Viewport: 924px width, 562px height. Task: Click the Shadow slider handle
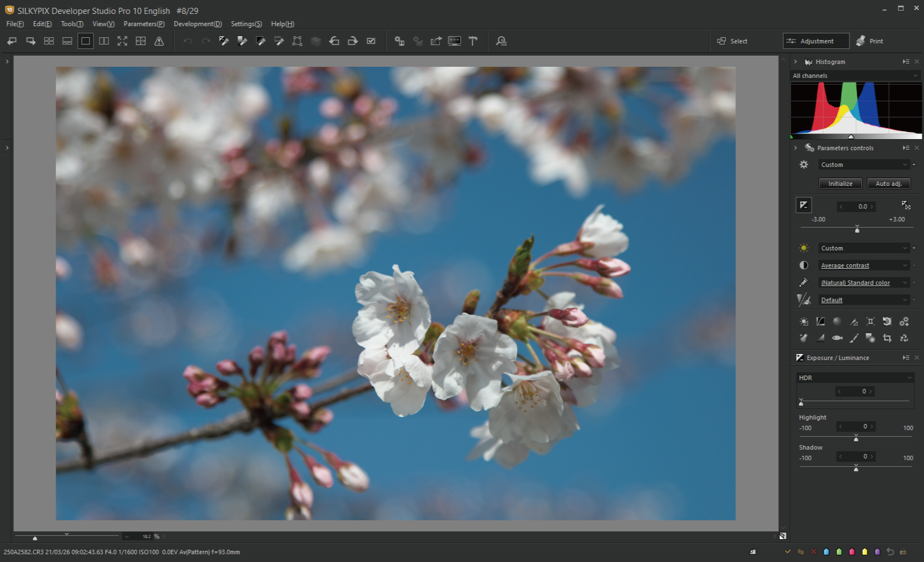click(x=856, y=469)
